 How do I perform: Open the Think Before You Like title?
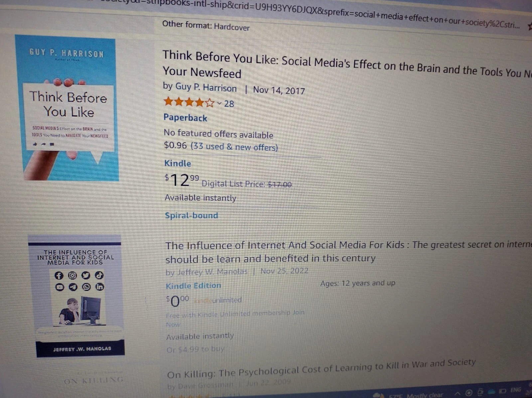pos(346,65)
